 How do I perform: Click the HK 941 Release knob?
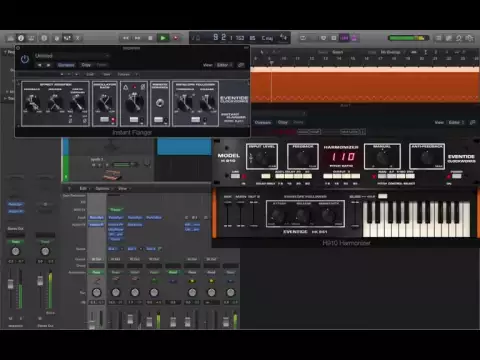pos(303,215)
